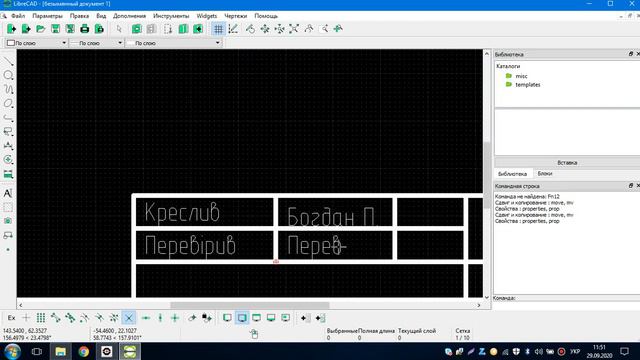Click the Save As toolbar icon
Viewport: 640px width, 360px height.
coord(70,29)
